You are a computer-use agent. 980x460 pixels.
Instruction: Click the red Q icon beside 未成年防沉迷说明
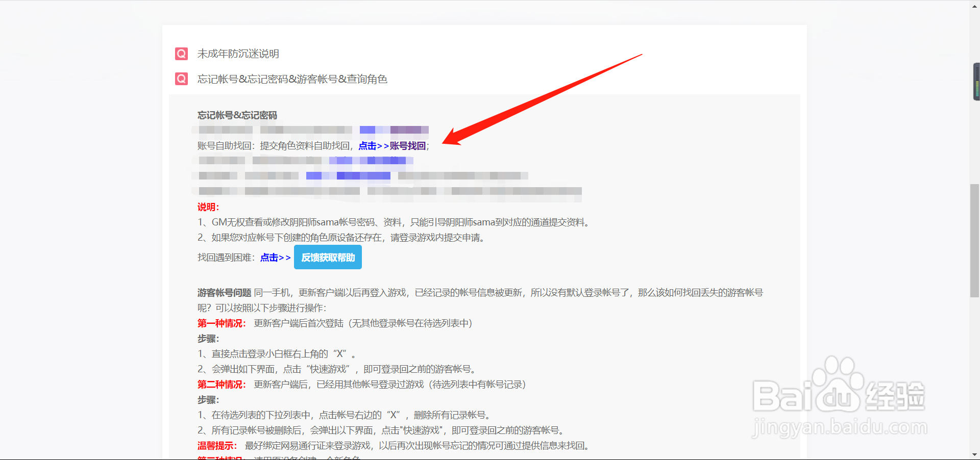coord(181,54)
